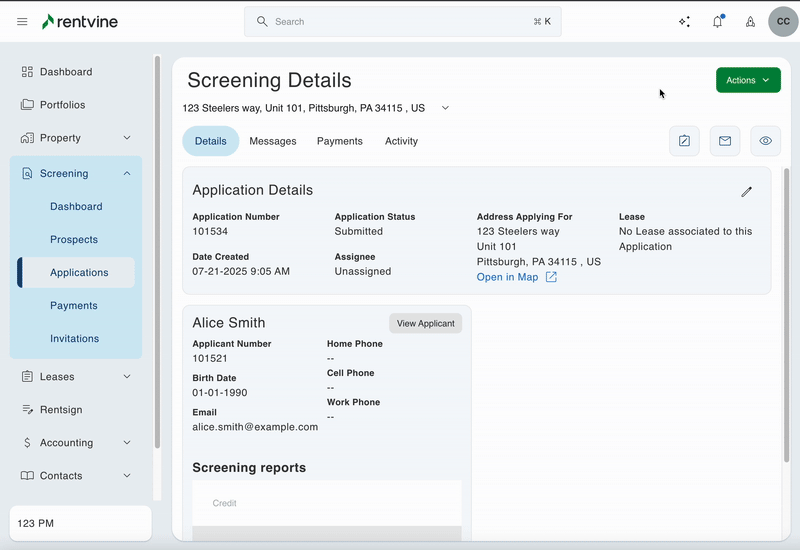800x550 pixels.
Task: Click the eye view icon button
Action: pos(766,141)
